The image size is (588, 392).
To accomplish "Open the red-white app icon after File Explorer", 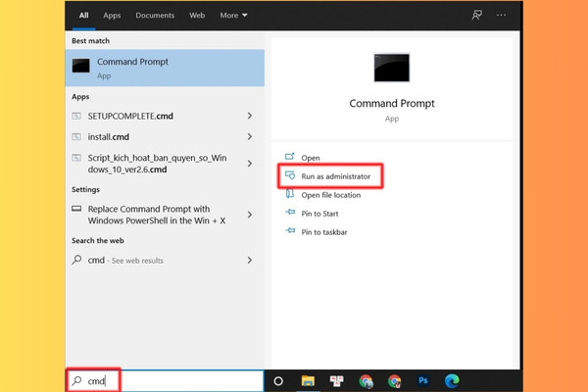I will coord(336,381).
